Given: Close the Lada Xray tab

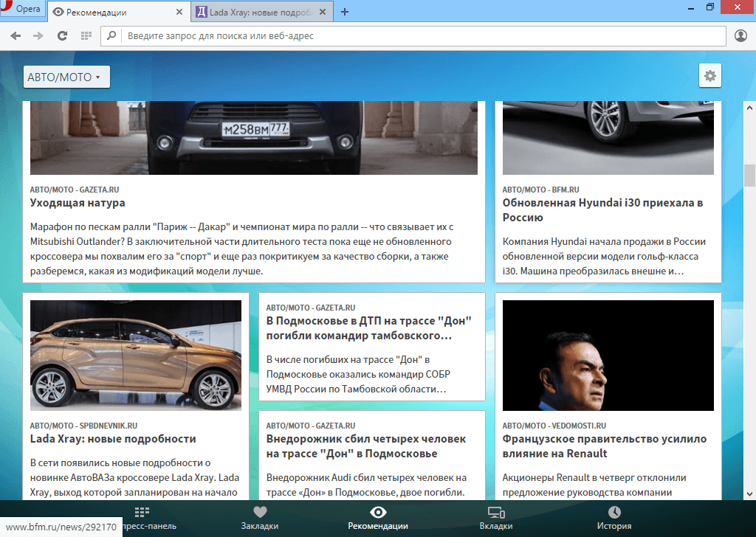Looking at the screenshot, I should (x=323, y=12).
